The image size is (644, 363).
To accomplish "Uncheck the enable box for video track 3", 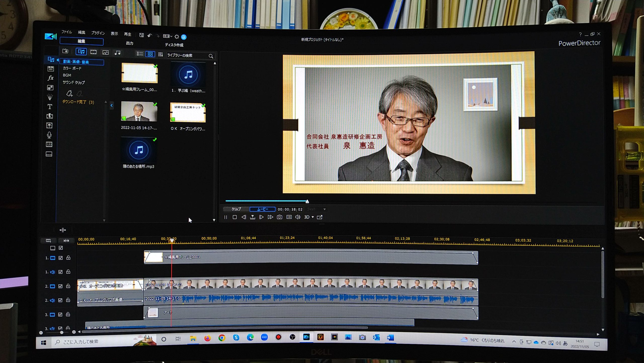I will click(60, 315).
